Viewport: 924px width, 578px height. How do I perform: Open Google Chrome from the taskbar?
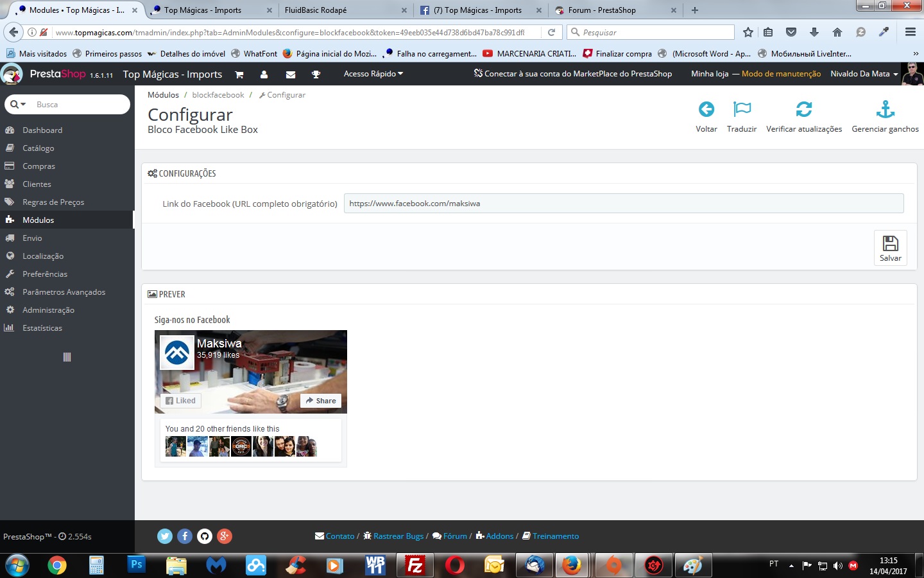point(57,566)
